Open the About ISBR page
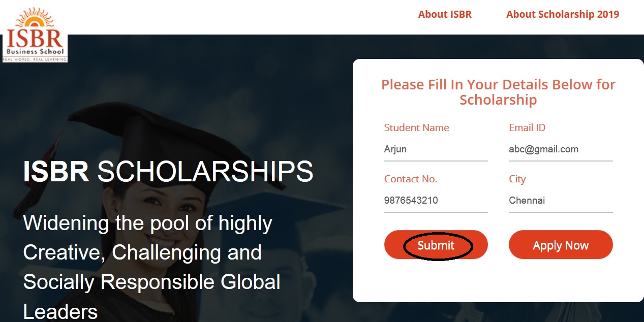 (445, 14)
